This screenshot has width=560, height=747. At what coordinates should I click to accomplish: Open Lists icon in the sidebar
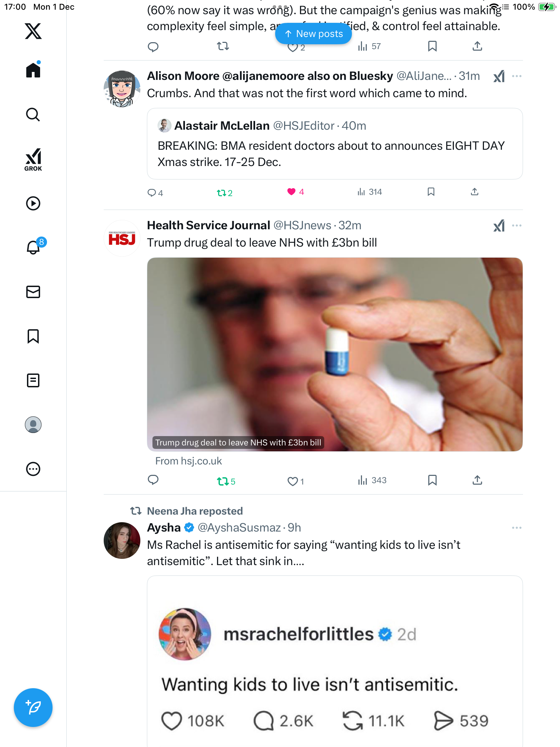(x=33, y=380)
